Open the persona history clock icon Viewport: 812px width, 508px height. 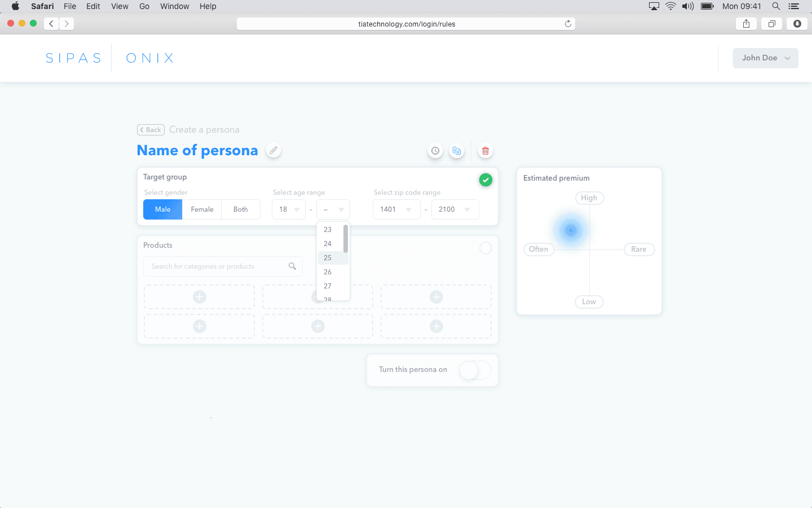435,151
